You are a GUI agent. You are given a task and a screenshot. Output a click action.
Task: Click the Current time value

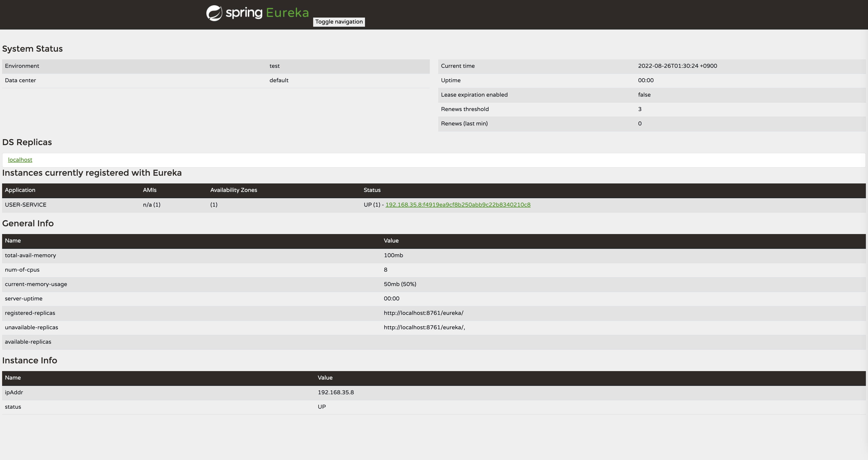(677, 66)
